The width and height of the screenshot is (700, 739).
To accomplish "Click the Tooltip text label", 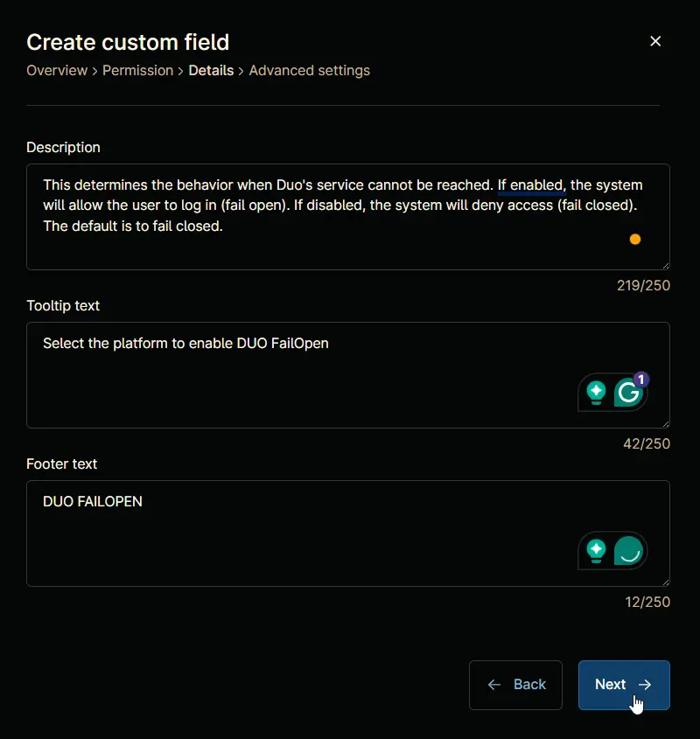I will coord(63,306).
